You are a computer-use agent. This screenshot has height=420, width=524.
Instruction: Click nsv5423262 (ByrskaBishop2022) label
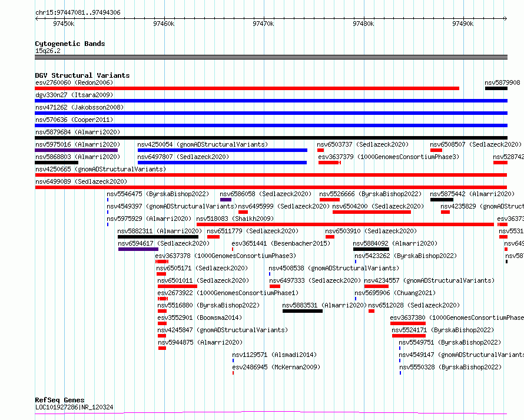[x=406, y=256]
